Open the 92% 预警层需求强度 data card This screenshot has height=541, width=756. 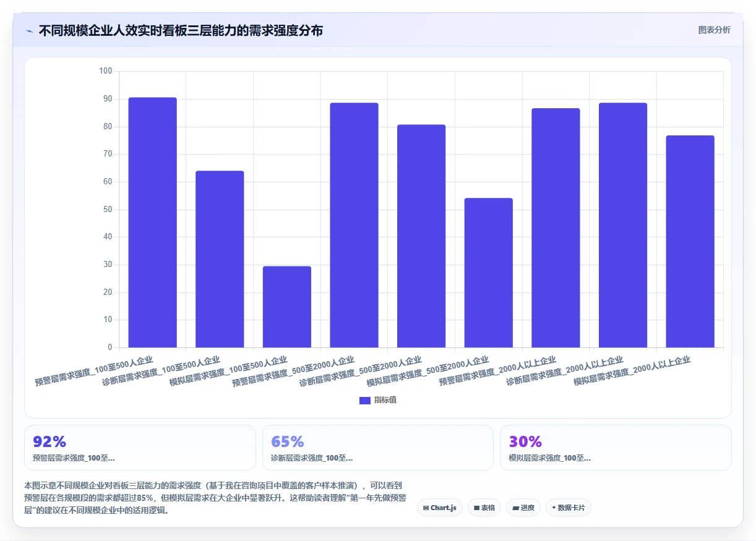click(x=140, y=448)
